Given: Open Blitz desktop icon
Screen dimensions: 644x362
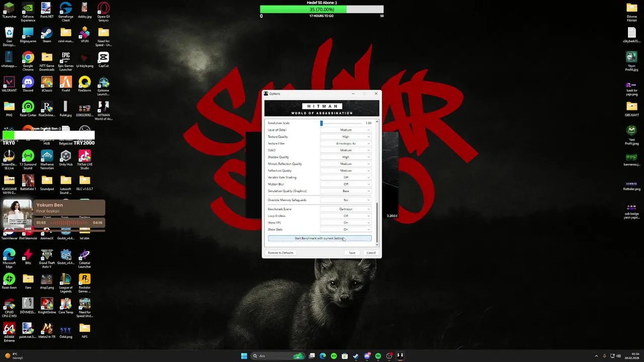Looking at the screenshot, I should (x=28, y=257).
